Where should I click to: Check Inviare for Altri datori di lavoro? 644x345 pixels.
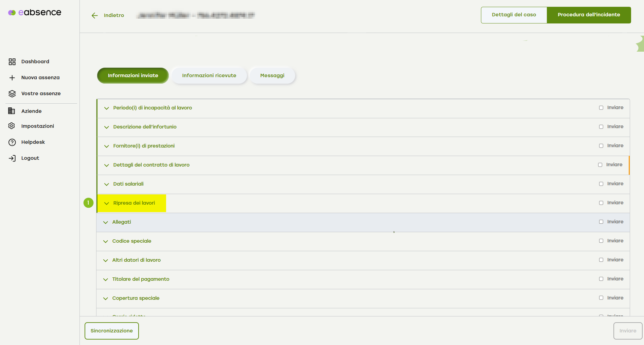601,260
